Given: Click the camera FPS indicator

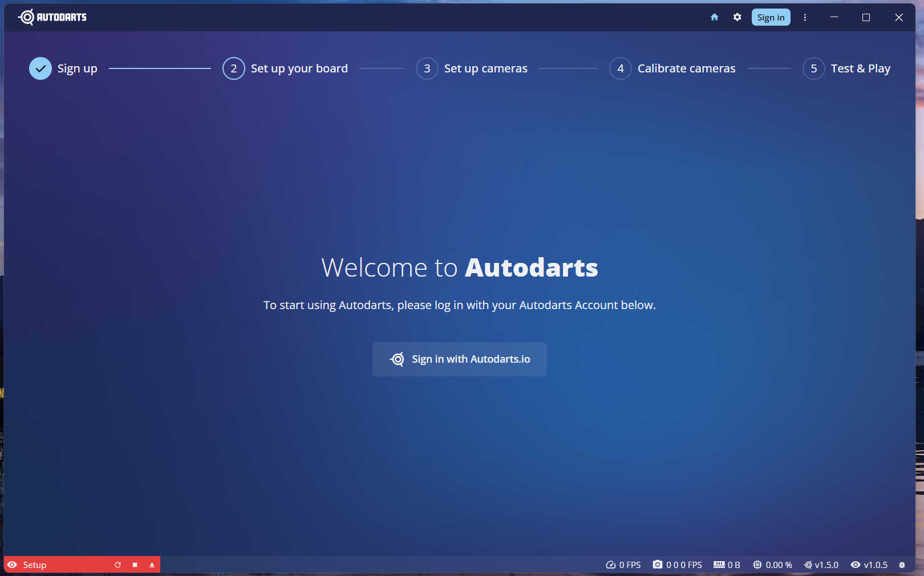Looking at the screenshot, I should (677, 565).
